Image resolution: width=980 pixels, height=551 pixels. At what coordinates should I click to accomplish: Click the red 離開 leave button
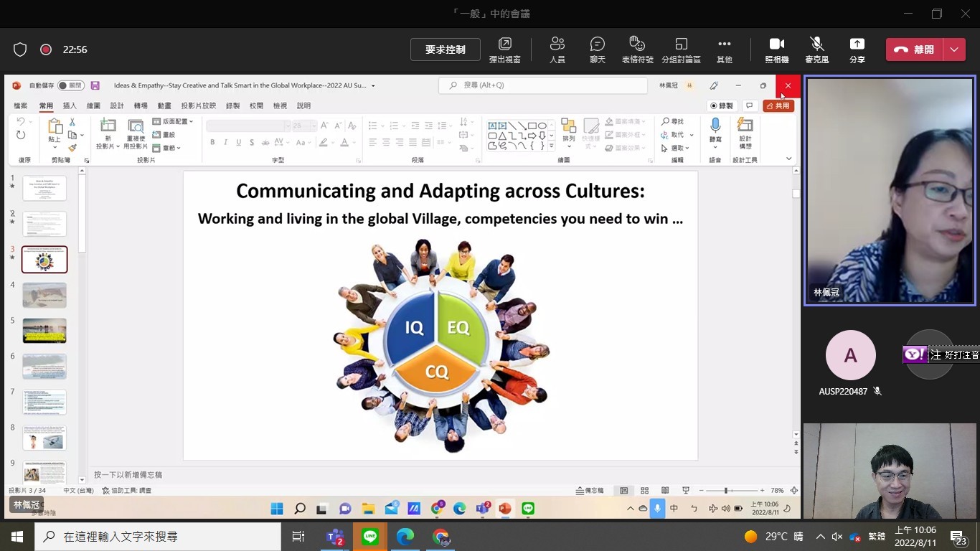tap(916, 50)
